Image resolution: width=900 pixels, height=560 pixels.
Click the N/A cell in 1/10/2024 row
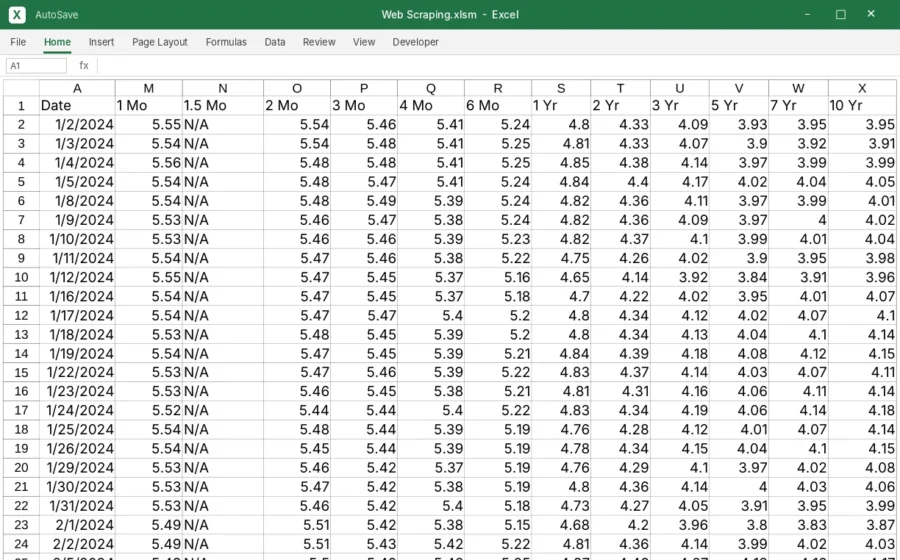click(x=223, y=239)
